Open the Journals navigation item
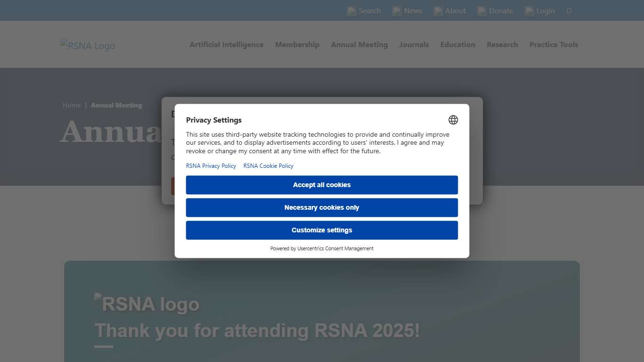Viewport: 644px width, 362px height. pyautogui.click(x=413, y=44)
